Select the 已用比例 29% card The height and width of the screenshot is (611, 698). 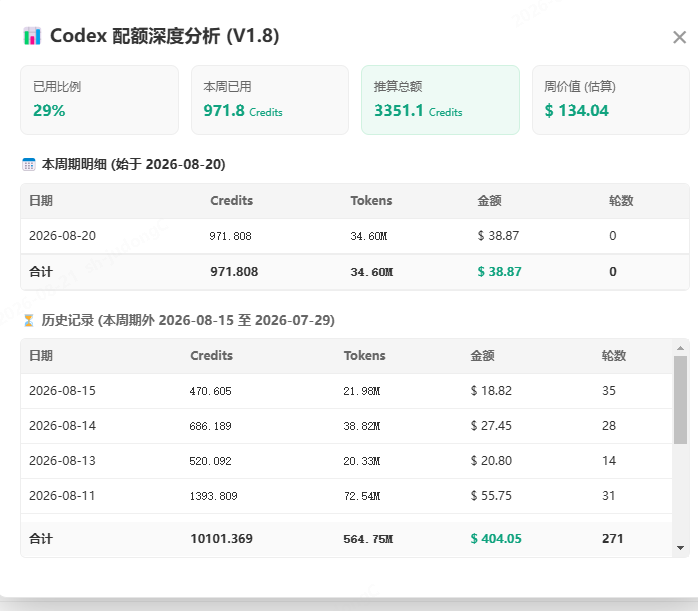click(x=100, y=100)
